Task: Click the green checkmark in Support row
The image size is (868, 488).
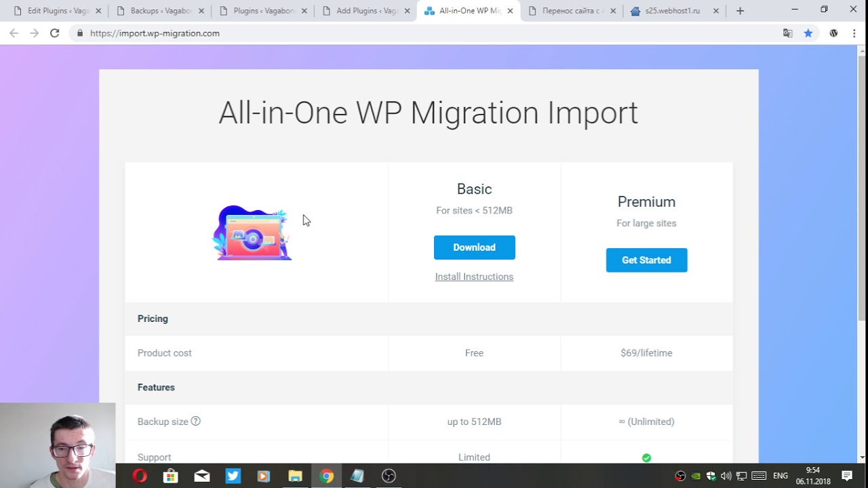Action: [x=646, y=457]
